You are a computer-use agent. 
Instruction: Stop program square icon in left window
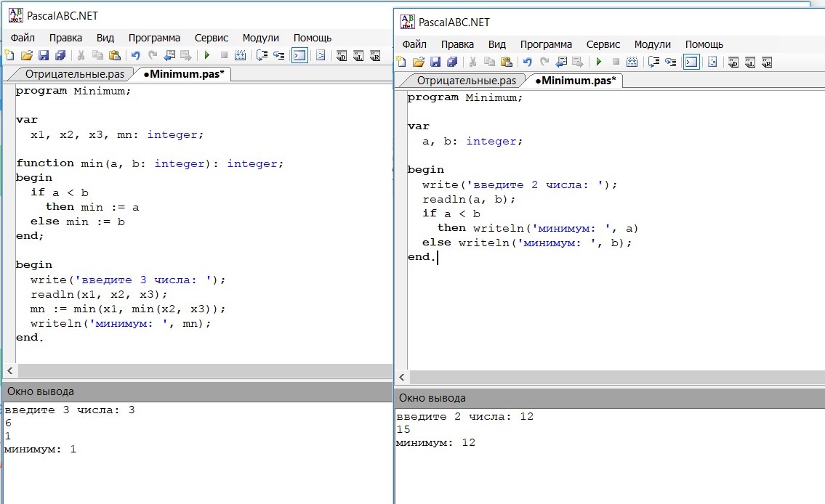[x=224, y=55]
